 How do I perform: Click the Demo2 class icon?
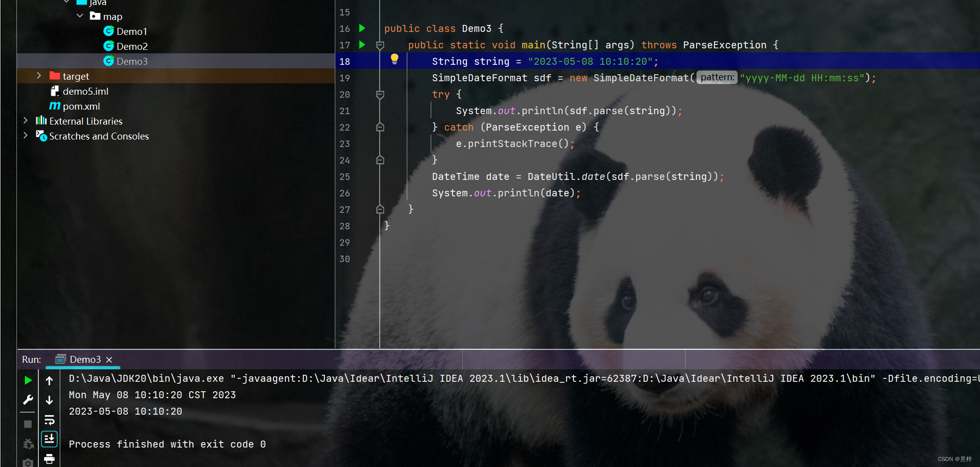point(109,46)
